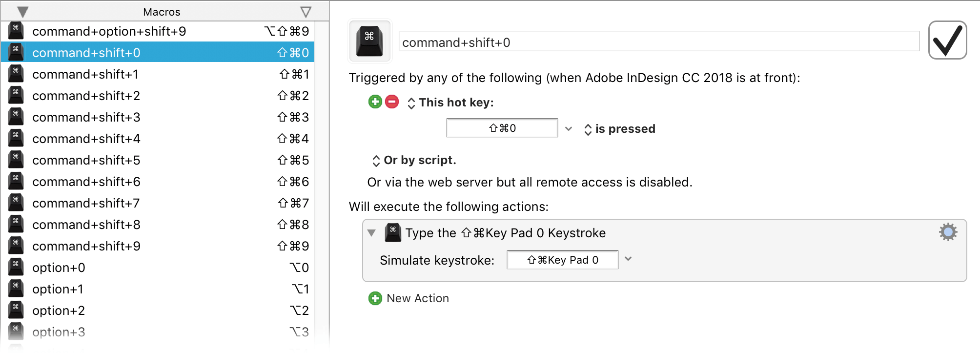Remove the hot key trigger with red minus
980x353 pixels.
[392, 102]
